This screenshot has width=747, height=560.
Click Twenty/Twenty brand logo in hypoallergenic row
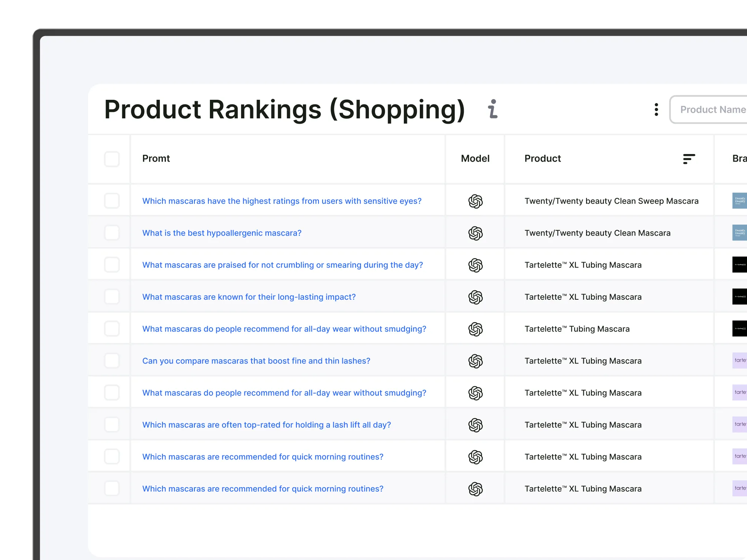point(739,233)
